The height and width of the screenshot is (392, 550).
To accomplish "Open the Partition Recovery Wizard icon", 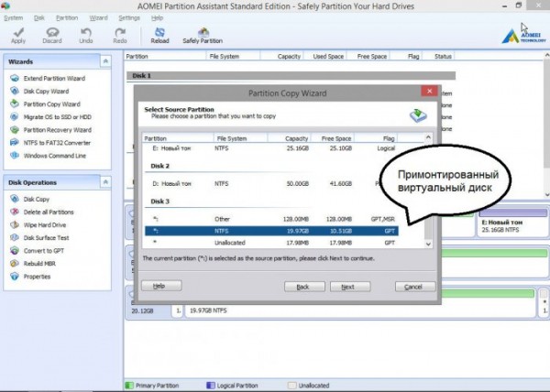I will pyautogui.click(x=15, y=130).
